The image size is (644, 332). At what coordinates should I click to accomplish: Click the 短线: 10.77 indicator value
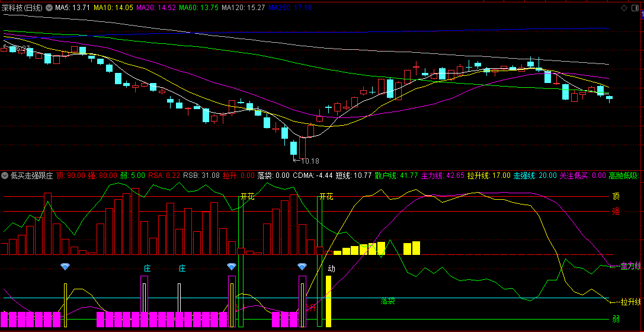pos(354,176)
